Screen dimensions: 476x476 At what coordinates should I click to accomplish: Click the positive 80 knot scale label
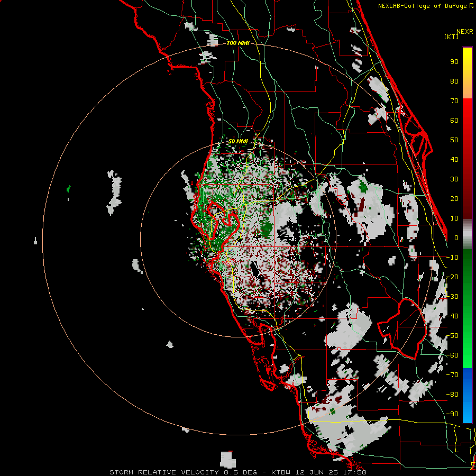click(x=454, y=81)
